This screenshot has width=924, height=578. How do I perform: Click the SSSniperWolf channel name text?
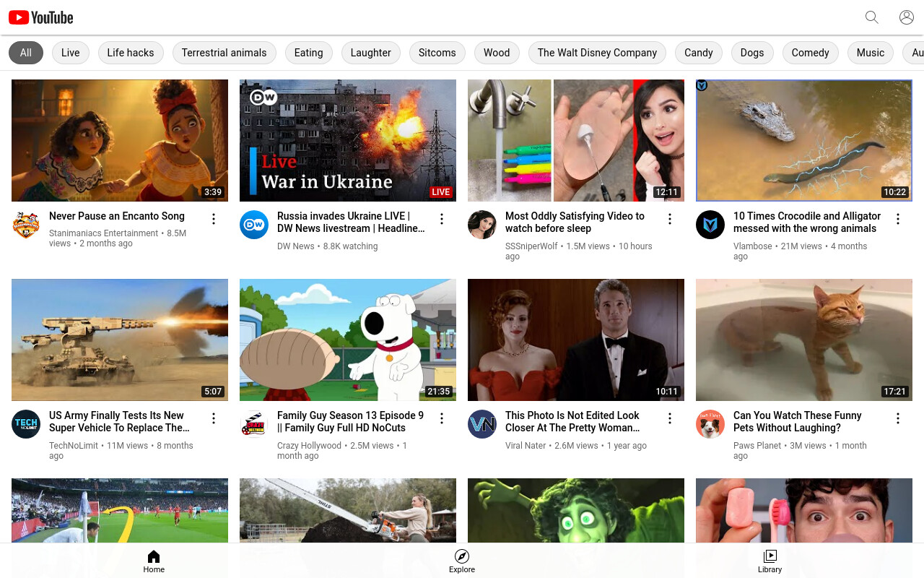(531, 246)
